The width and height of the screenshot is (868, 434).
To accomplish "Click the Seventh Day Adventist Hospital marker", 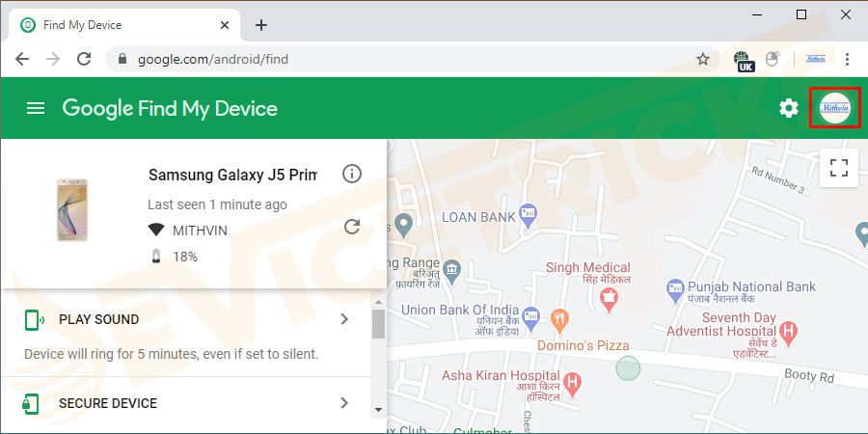I will click(x=789, y=332).
